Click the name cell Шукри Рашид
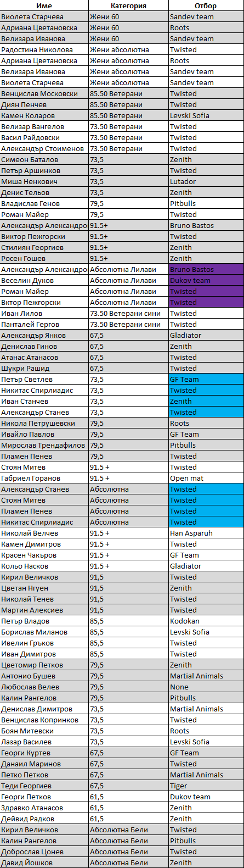Screen dimensions: 244x868 [x=44, y=368]
